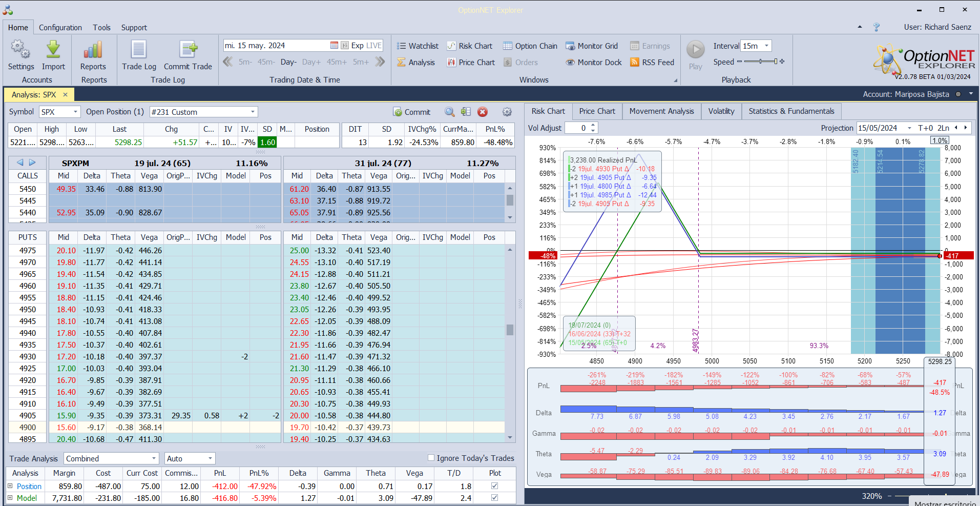Enable Ignore Today's Trades checkbox
Screen dimensions: 980x506
[x=431, y=458]
